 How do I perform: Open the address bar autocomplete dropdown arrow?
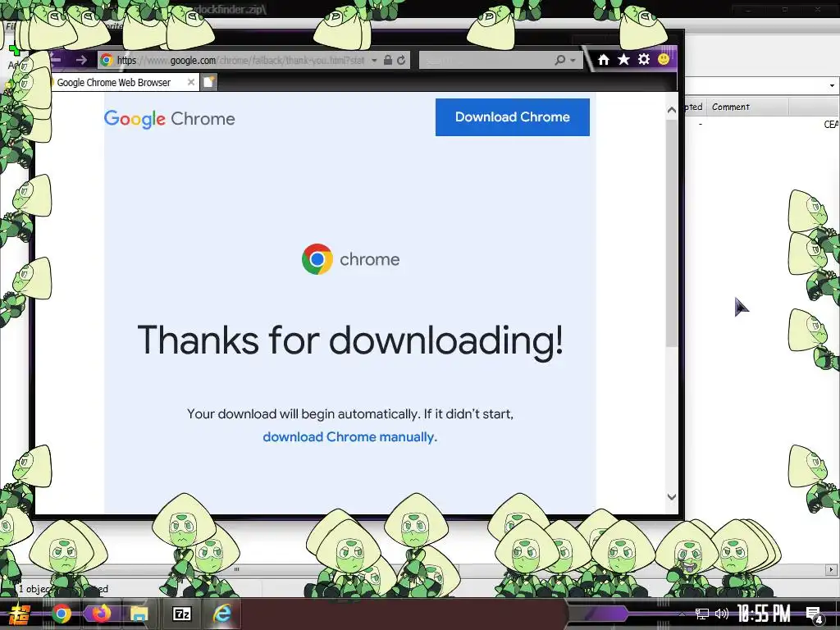tap(374, 60)
